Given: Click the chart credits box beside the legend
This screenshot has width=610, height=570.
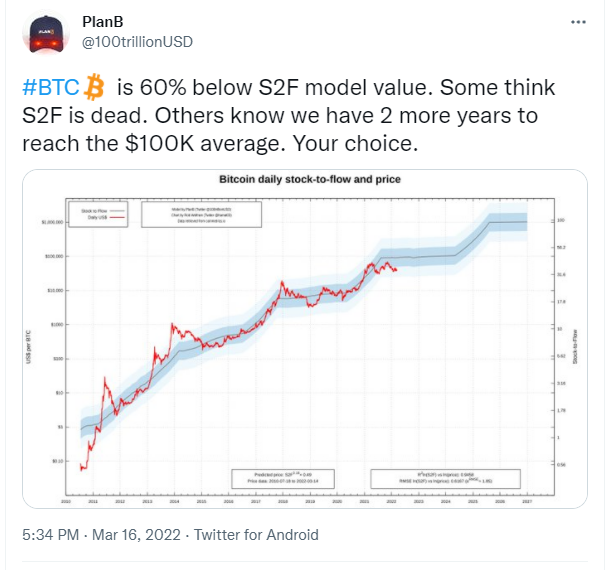Looking at the screenshot, I should point(202,214).
